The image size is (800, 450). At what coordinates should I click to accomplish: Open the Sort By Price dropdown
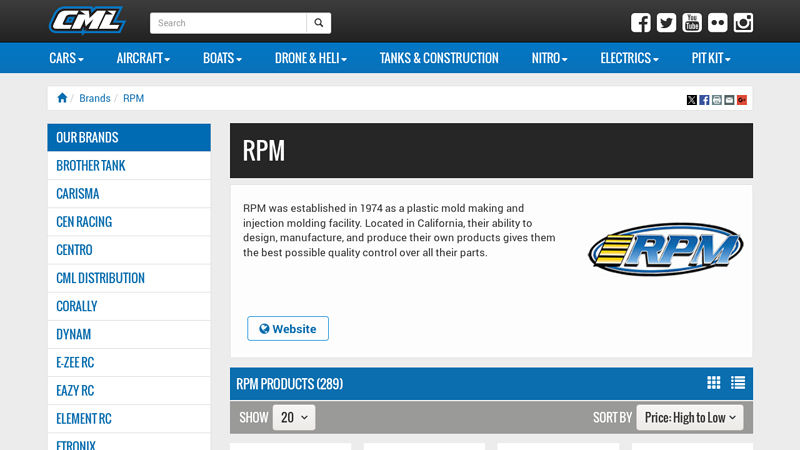pyautogui.click(x=690, y=417)
